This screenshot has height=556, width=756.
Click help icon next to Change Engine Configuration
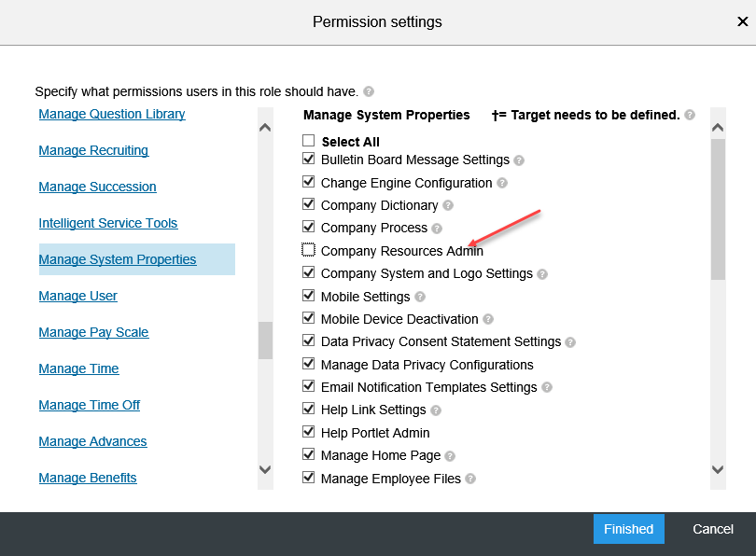502,183
